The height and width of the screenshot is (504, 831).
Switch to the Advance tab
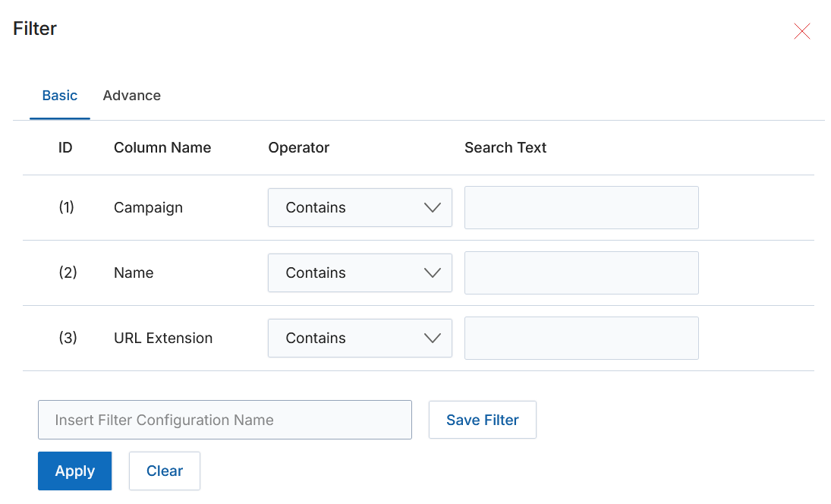pos(131,96)
